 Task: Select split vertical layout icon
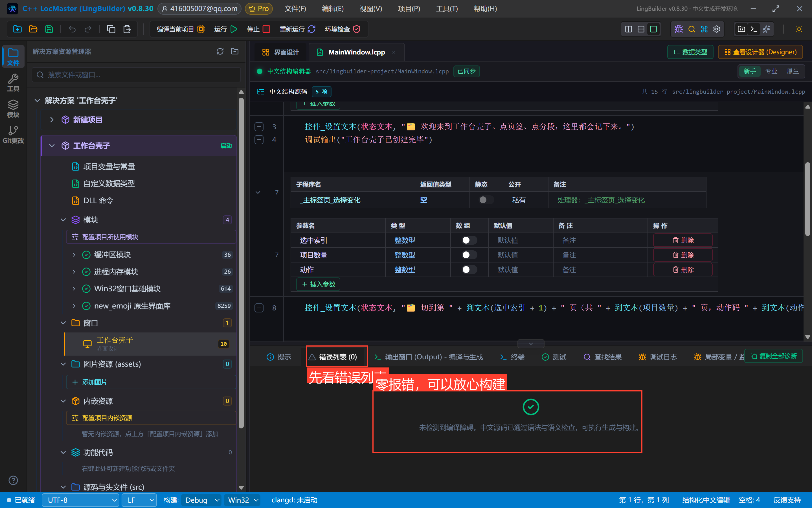(x=629, y=29)
